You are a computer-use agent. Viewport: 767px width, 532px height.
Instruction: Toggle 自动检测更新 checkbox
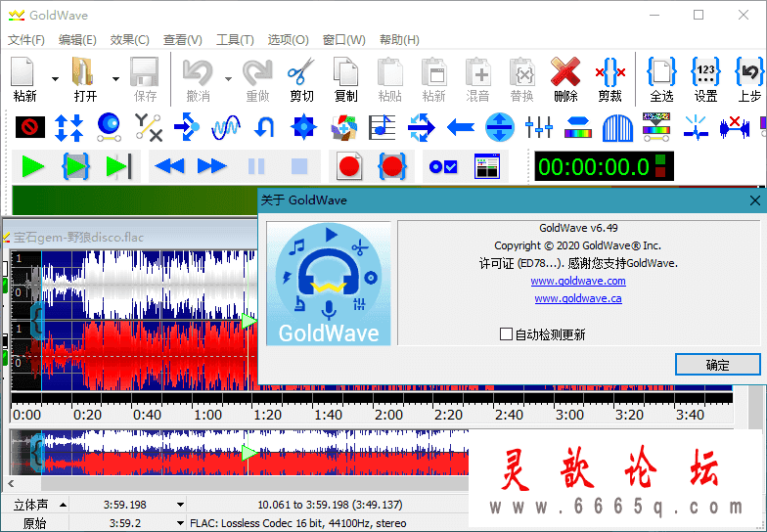[x=506, y=334]
